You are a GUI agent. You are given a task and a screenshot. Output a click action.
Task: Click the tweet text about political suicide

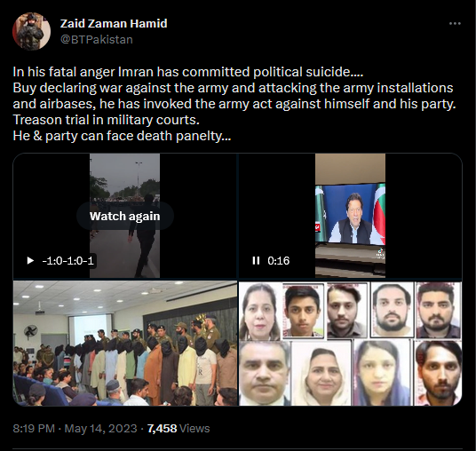(x=188, y=72)
